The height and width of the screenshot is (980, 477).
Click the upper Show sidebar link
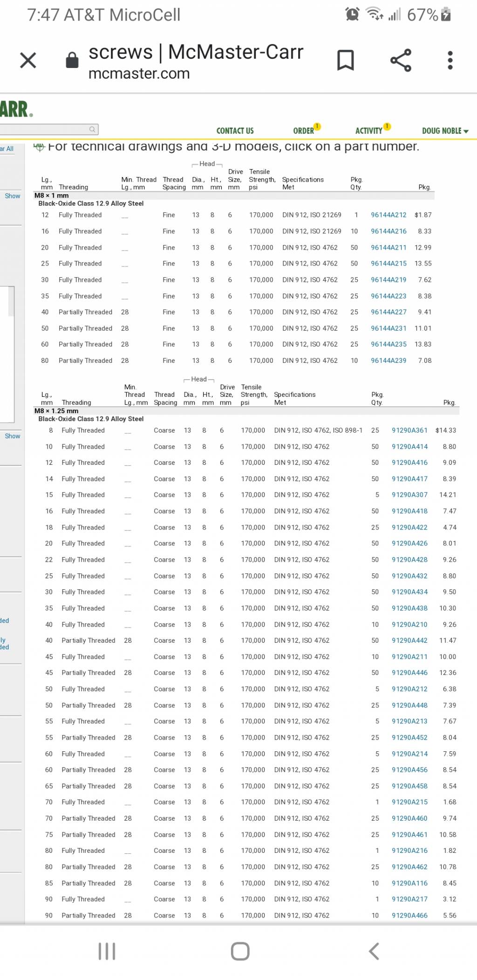[x=13, y=196]
